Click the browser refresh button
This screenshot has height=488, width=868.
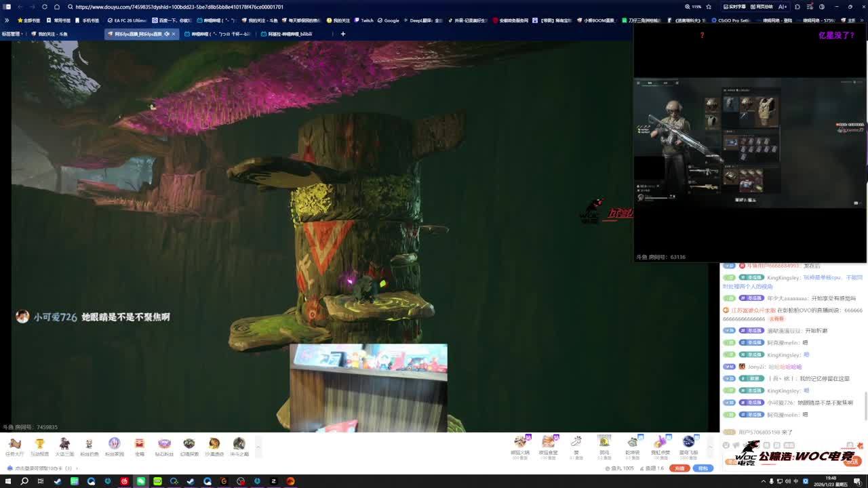(x=45, y=7)
